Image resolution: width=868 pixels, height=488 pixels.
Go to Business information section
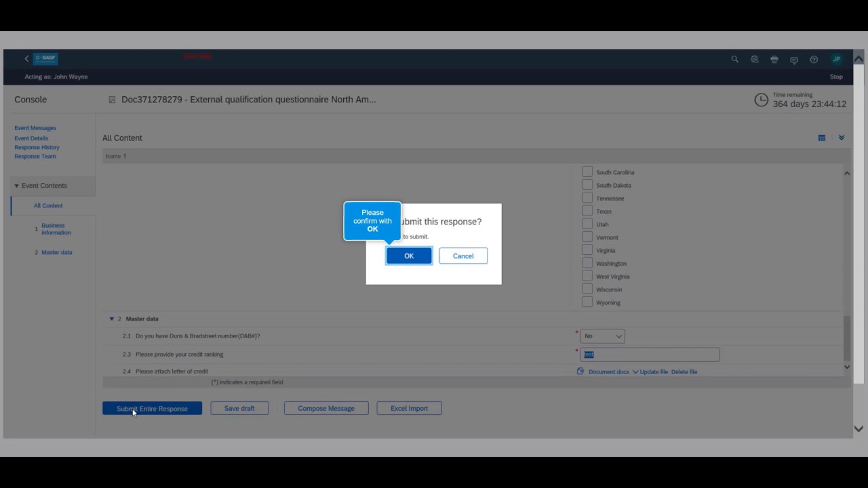56,229
